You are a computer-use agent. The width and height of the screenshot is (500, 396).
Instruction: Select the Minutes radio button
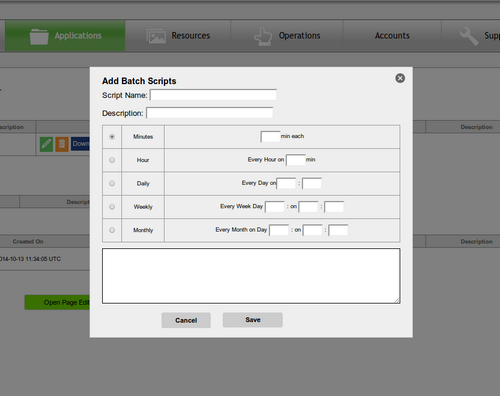point(112,137)
